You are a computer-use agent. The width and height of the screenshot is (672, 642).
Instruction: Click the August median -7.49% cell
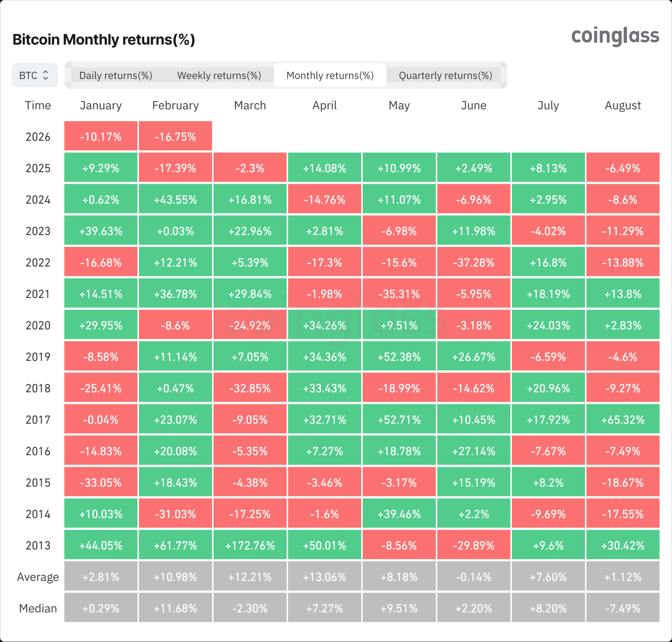[x=623, y=608]
